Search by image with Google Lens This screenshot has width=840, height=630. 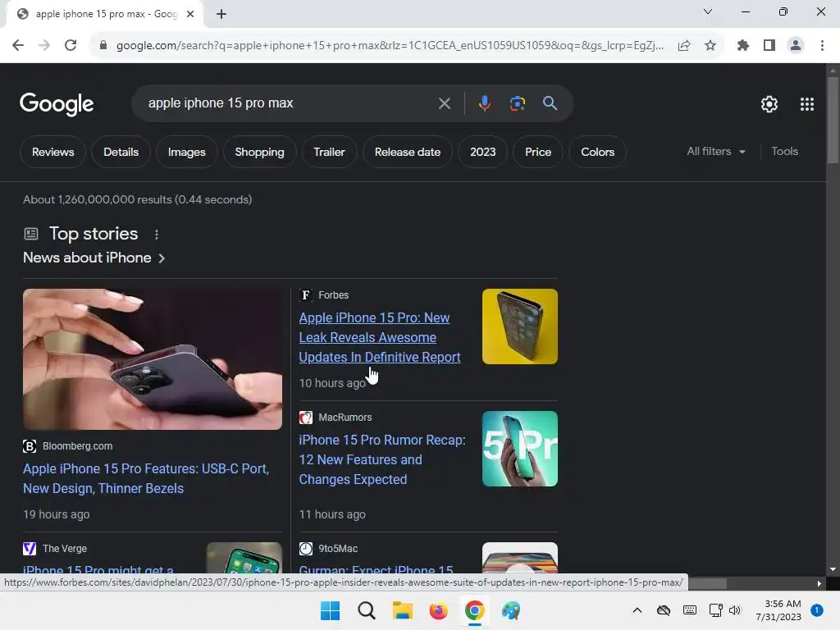517,103
